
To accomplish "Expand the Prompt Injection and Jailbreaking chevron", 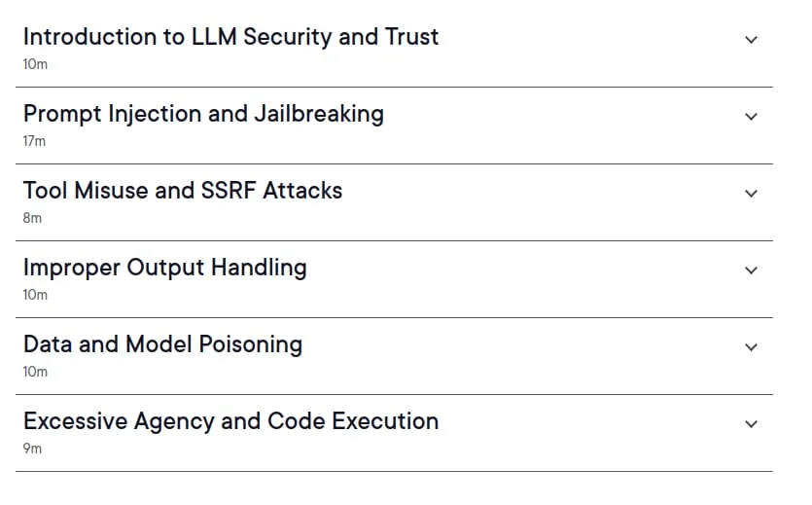I will 751,117.
